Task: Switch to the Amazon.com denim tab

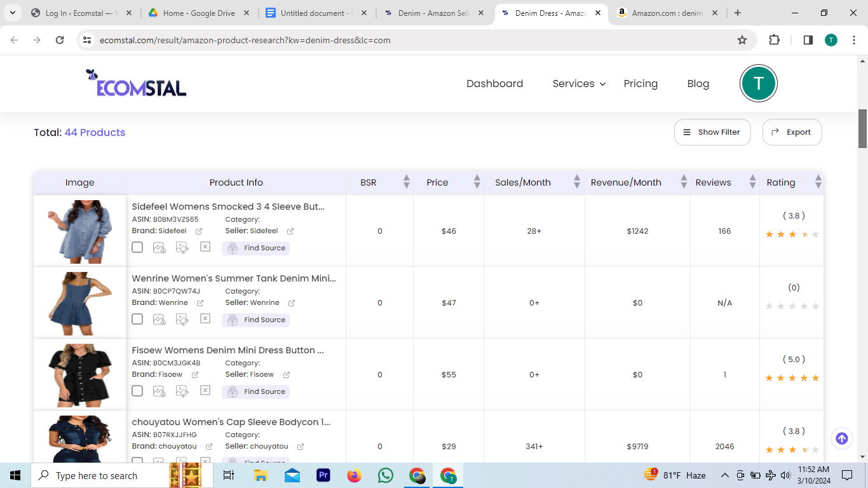Action: point(667,13)
